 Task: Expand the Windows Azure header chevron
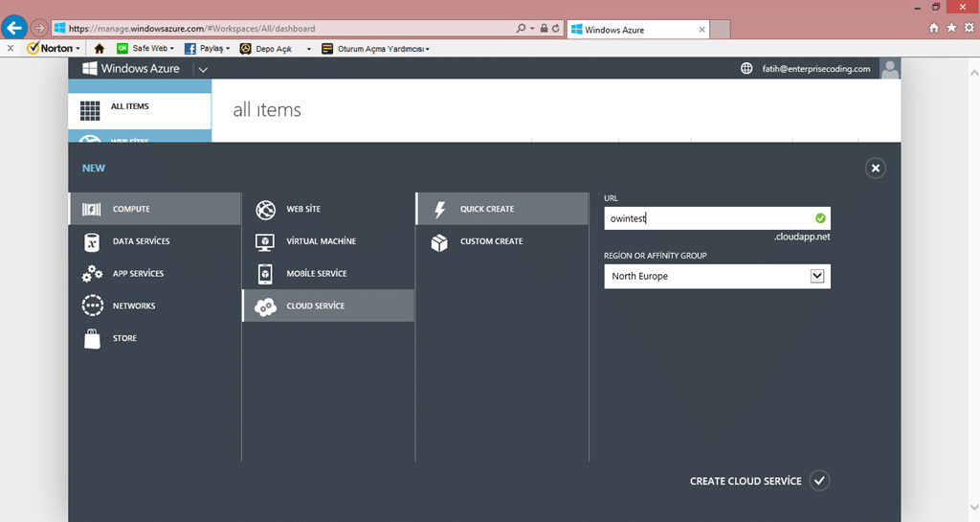[x=203, y=69]
